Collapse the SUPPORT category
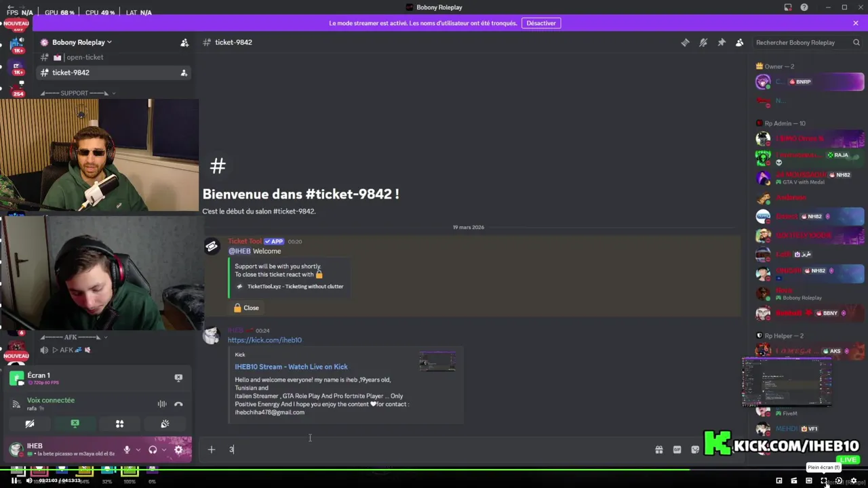Viewport: 868px width, 488px height. click(78, 93)
